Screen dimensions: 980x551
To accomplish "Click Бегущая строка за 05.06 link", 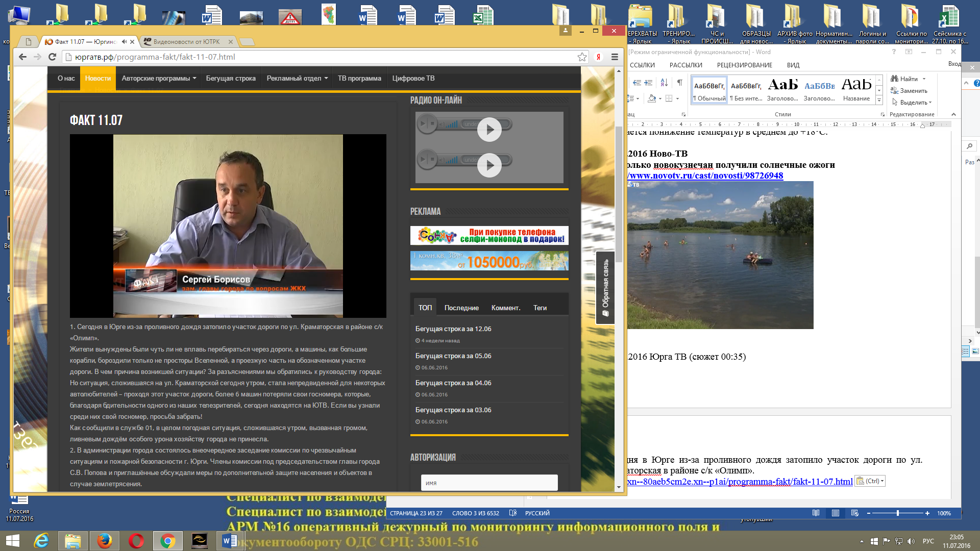I will (x=453, y=356).
